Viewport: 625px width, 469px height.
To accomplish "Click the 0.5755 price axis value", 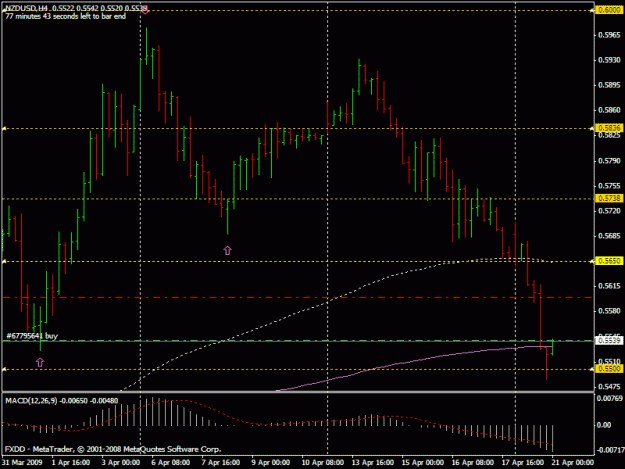I will (609, 186).
